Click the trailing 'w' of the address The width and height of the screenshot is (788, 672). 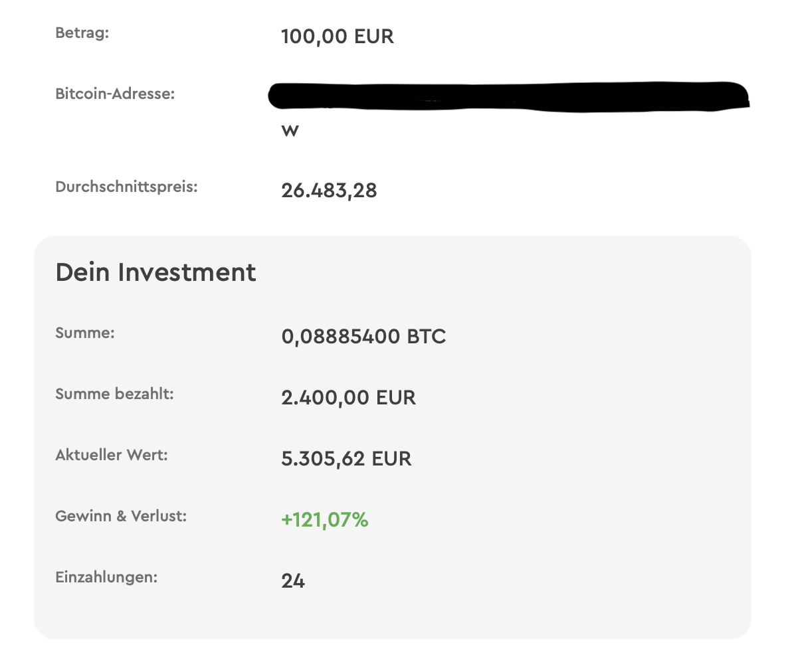tap(290, 131)
